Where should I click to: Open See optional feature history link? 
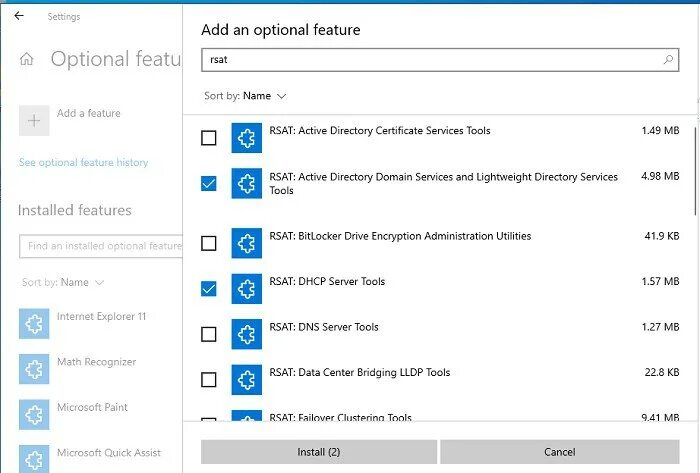[x=83, y=162]
